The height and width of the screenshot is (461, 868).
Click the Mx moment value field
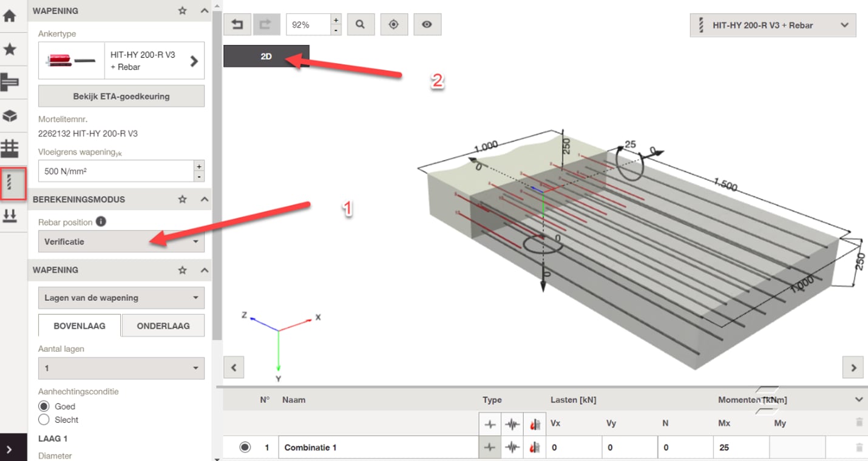[x=741, y=448]
